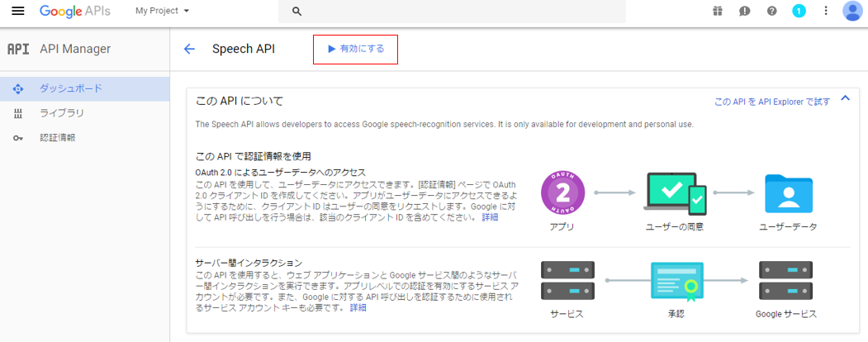
Task: Click the 承認 certificate icon
Action: [677, 282]
